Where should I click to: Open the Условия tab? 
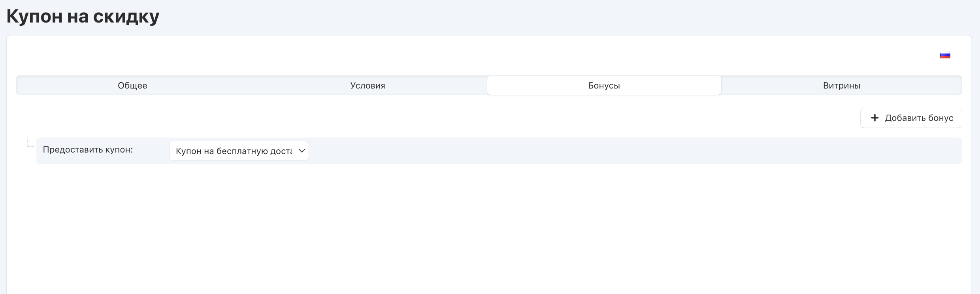pos(367,85)
